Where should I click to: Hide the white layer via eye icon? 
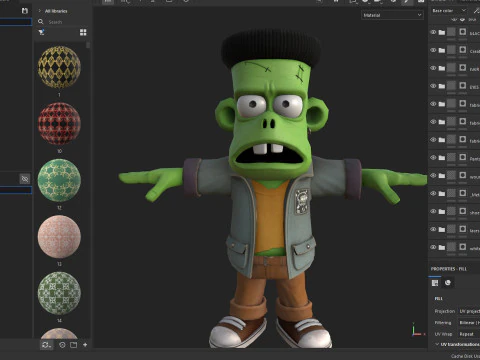coord(433,247)
